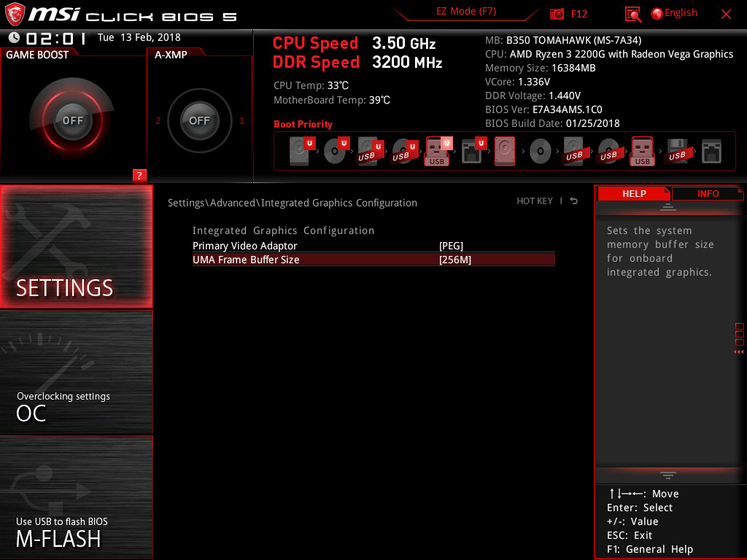The height and width of the screenshot is (560, 747).
Task: Open UMA Frame Buffer Size [256M] value
Action: (455, 260)
